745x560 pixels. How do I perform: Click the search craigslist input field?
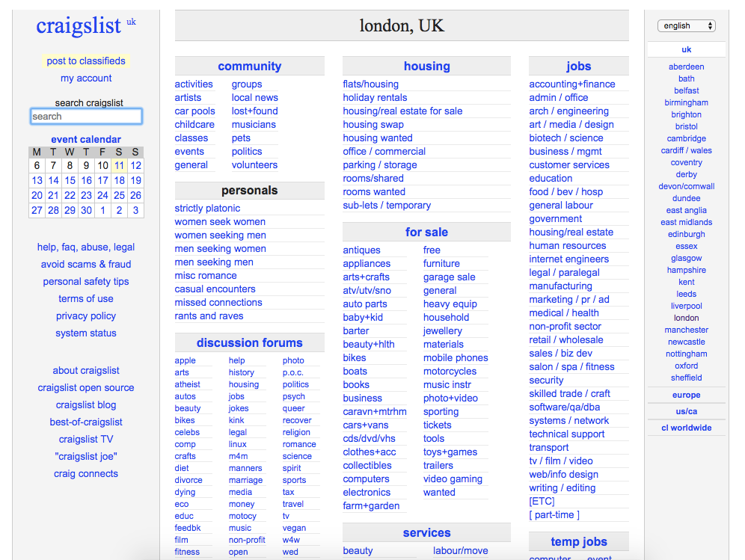coord(86,117)
